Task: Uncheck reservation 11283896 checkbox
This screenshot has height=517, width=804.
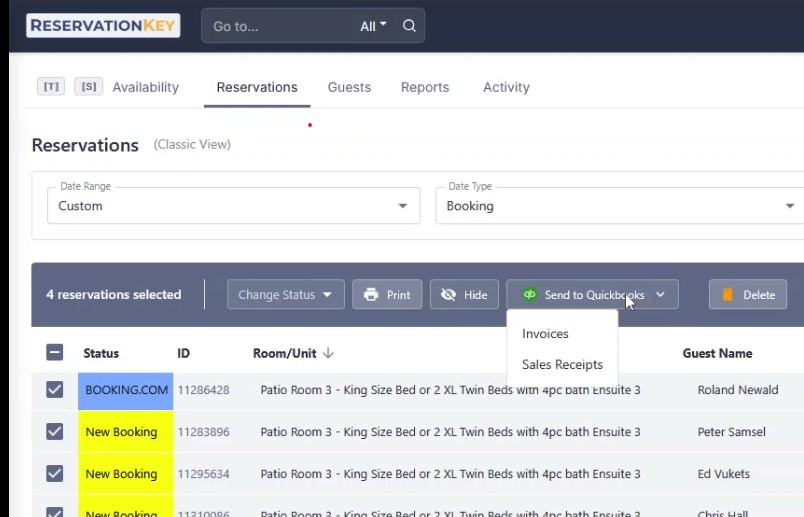Action: [x=55, y=432]
